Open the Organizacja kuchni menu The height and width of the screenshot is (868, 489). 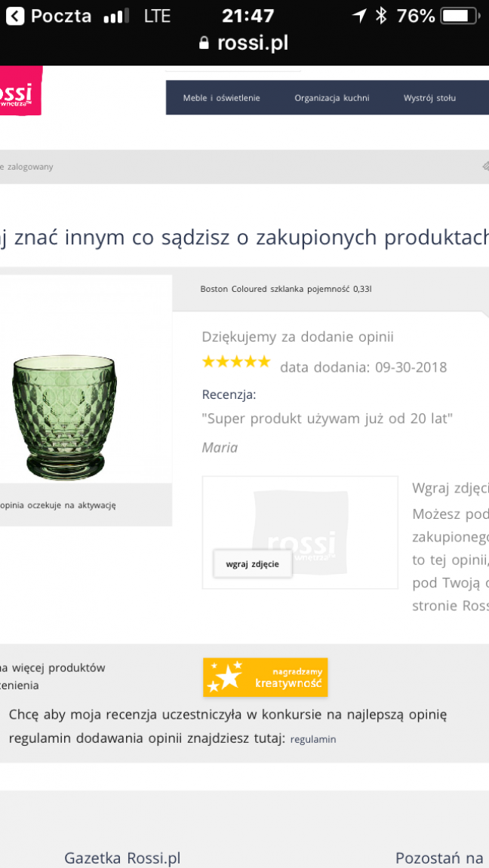[332, 98]
